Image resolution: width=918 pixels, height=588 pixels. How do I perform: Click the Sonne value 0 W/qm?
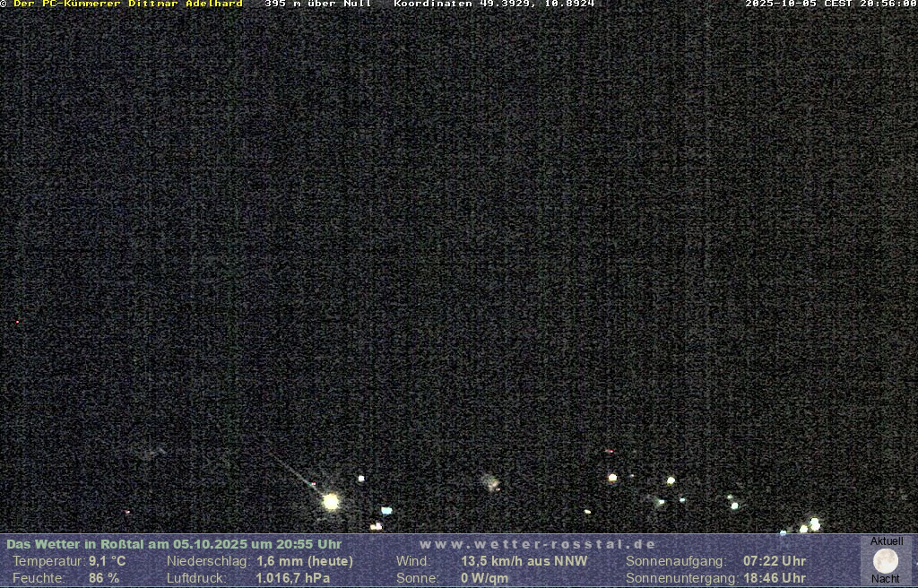(484, 578)
